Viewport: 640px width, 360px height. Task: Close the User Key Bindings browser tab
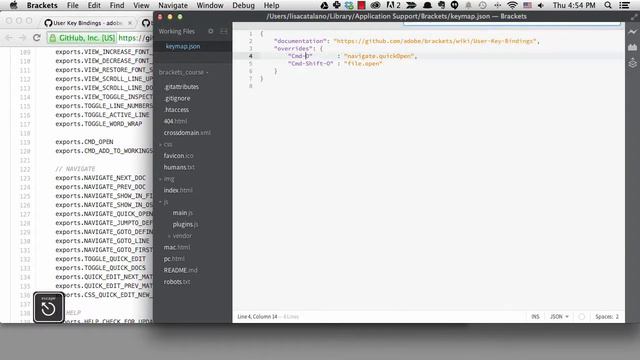pyautogui.click(x=130, y=23)
